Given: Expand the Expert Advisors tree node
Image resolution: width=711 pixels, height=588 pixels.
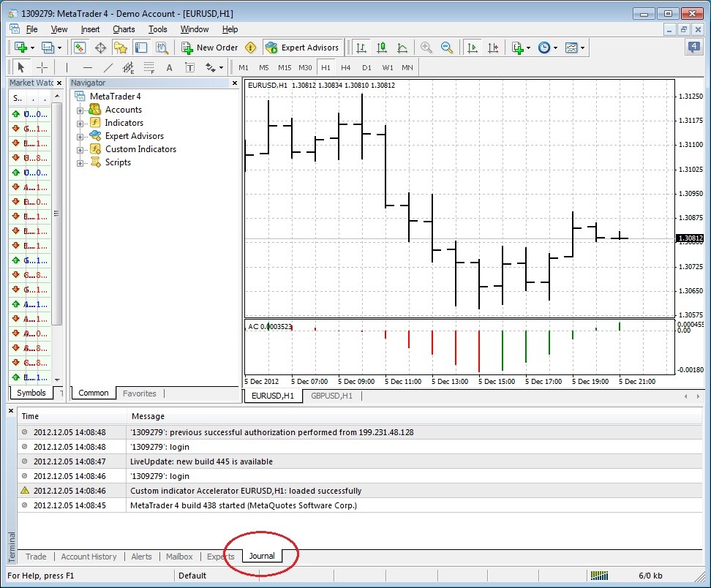Looking at the screenshot, I should tap(80, 137).
